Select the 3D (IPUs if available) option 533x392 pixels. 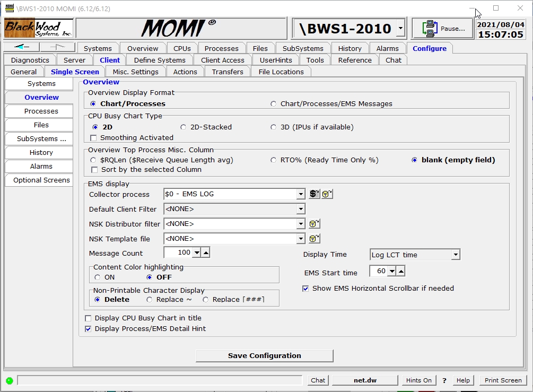click(274, 127)
